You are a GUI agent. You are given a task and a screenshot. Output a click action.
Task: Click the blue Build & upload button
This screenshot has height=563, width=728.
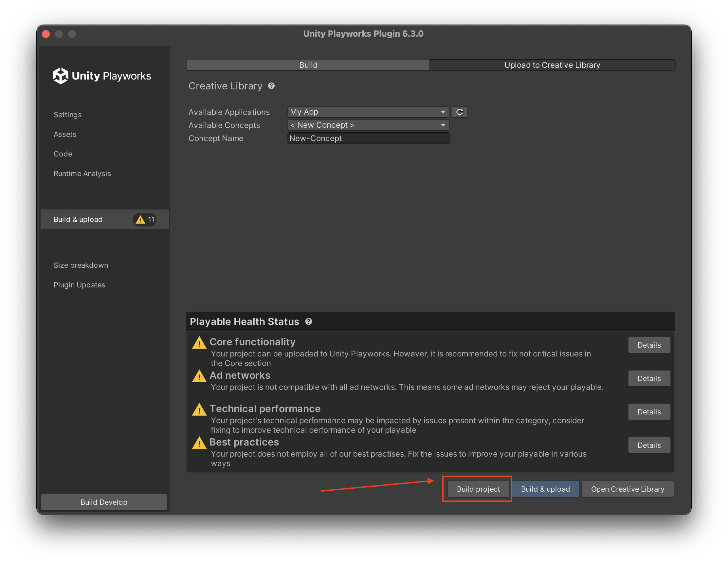(545, 489)
